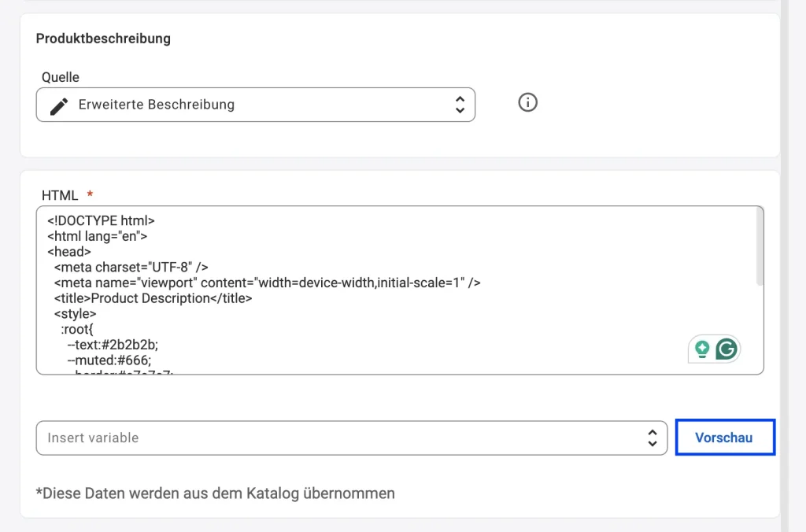This screenshot has height=532, width=806.
Task: Click the Grammarly assistant badge in the editor
Action: [x=715, y=349]
